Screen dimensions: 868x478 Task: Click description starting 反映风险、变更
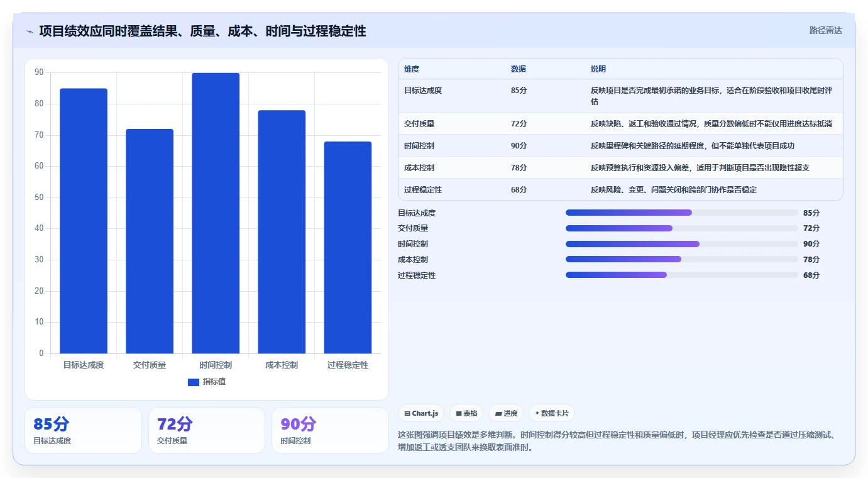[674, 190]
